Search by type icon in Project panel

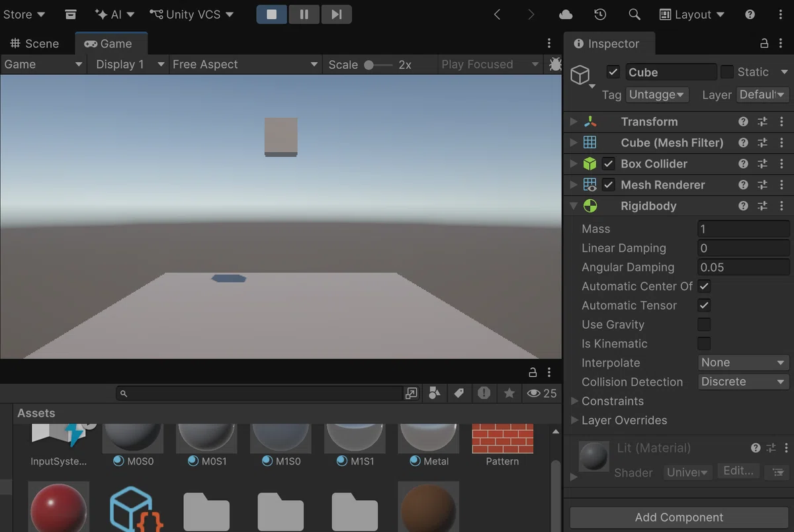[x=434, y=393]
